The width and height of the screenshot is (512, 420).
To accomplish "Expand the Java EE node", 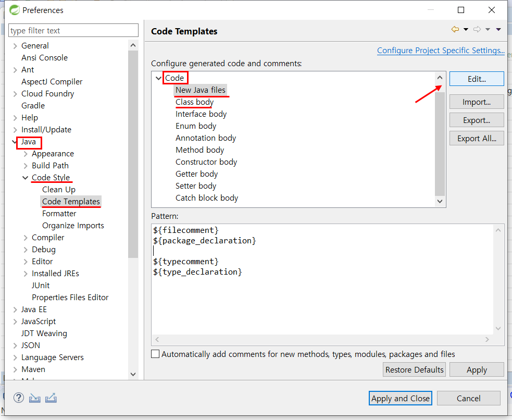I will point(15,310).
